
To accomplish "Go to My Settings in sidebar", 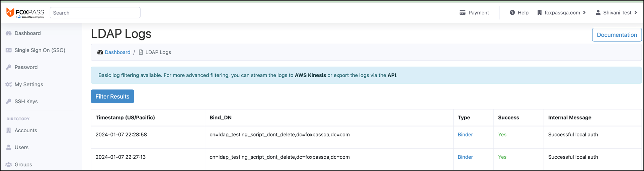I will (29, 84).
